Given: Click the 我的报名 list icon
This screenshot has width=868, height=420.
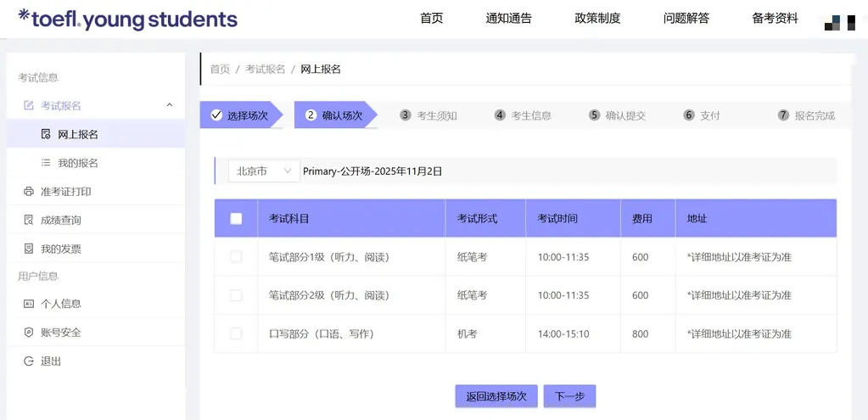Looking at the screenshot, I should coord(46,163).
